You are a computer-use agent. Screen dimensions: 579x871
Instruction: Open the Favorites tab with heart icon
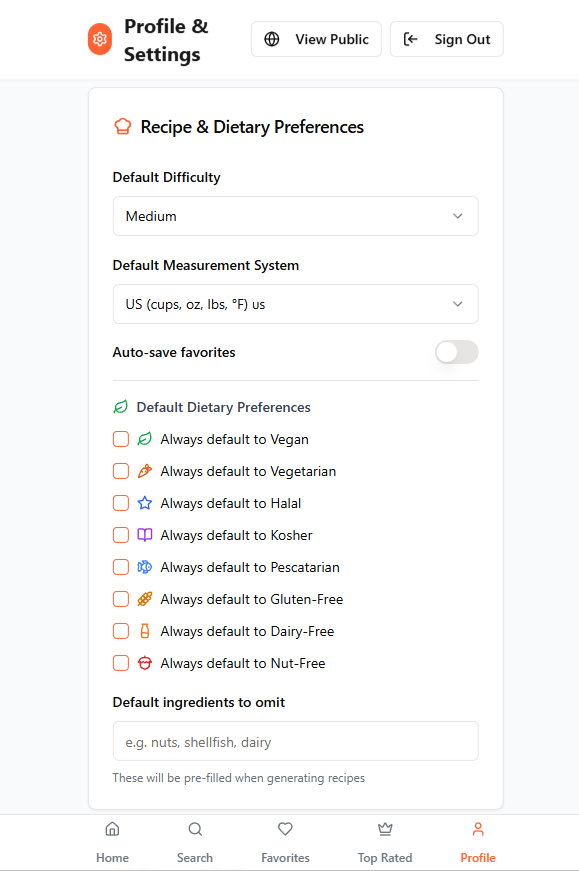point(285,842)
